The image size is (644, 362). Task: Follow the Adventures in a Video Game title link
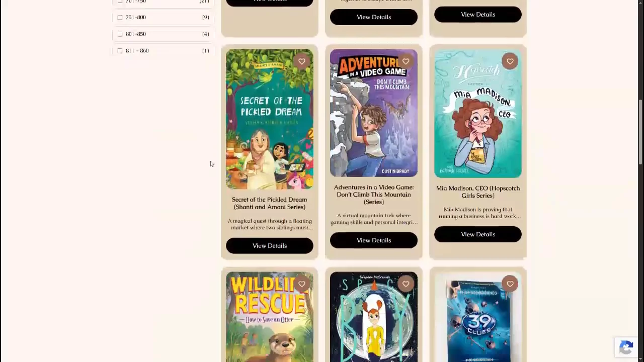[x=374, y=195]
